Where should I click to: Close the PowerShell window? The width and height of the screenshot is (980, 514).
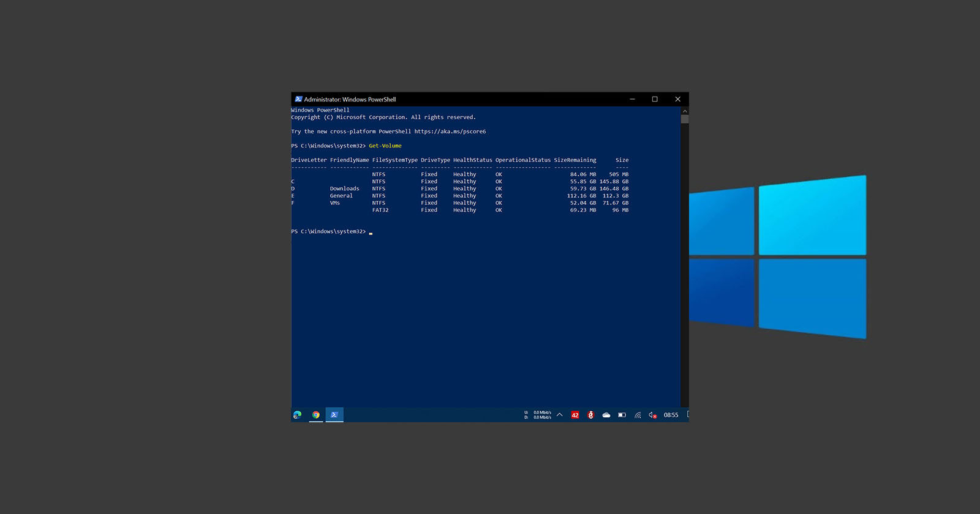(677, 99)
